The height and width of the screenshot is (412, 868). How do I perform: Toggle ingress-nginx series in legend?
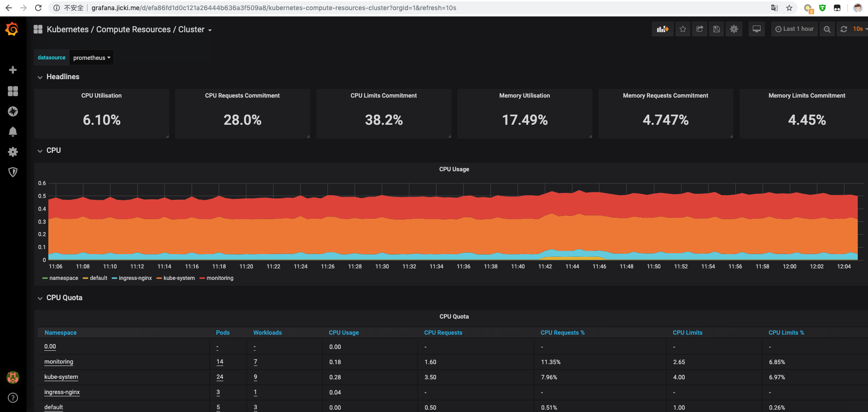click(135, 278)
